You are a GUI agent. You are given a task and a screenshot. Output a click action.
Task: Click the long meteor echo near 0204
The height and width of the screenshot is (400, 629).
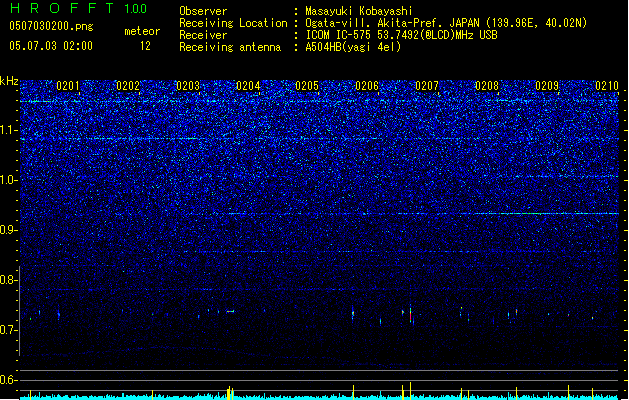(x=230, y=311)
